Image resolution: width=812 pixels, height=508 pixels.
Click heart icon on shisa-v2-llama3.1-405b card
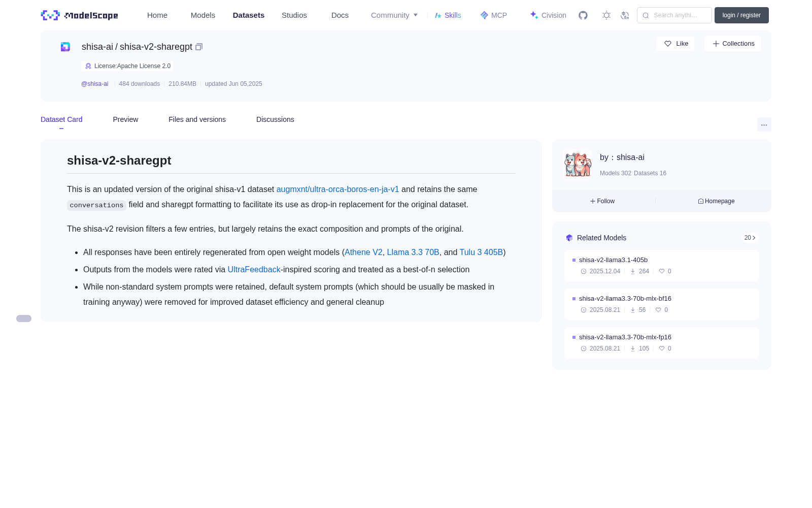[662, 271]
